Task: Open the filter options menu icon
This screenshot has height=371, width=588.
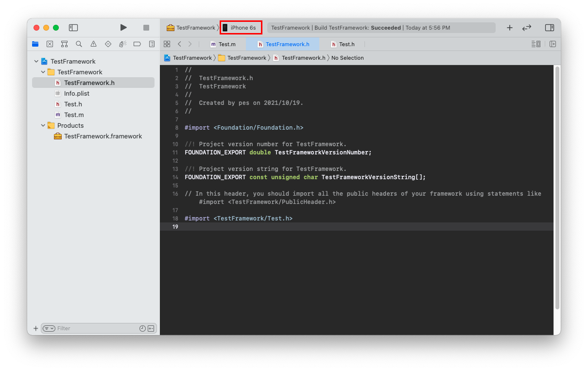Action: (49, 329)
